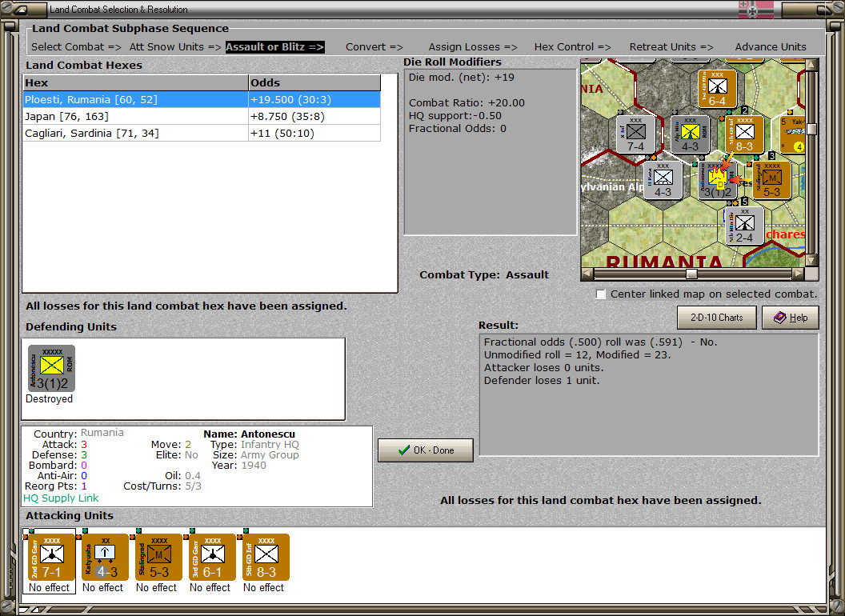Click the map vertical scrollbar thumb
The image size is (845, 616).
pyautogui.click(x=811, y=130)
